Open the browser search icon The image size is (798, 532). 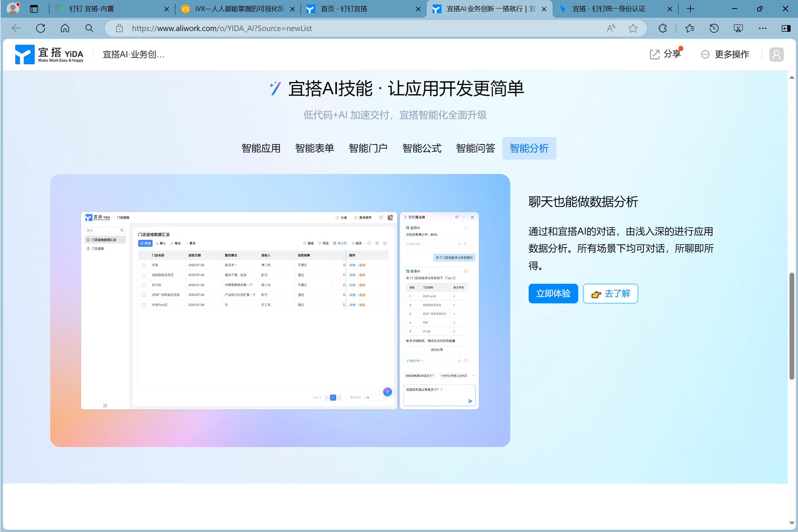[89, 28]
